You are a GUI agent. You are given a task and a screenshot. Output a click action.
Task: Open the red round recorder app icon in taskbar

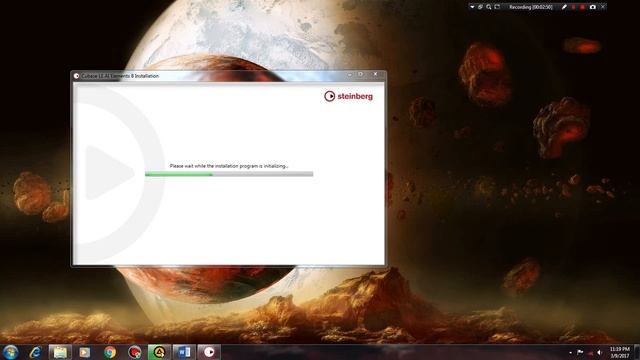[134, 352]
